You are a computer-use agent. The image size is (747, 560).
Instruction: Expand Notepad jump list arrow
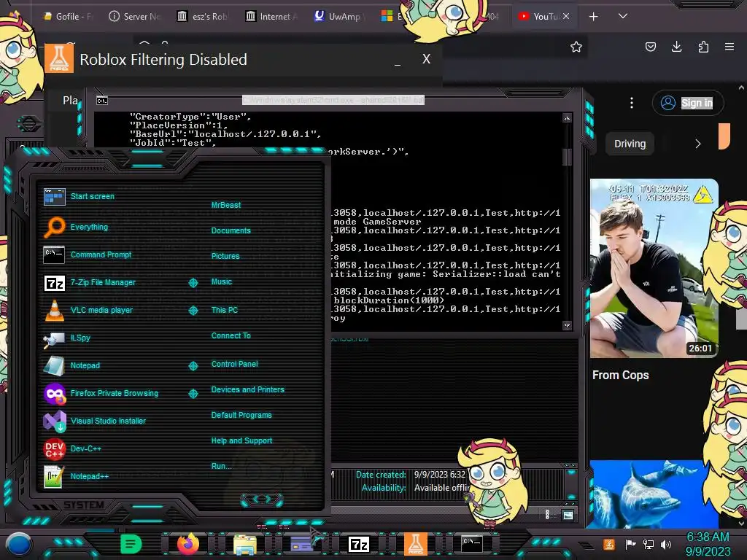click(193, 366)
